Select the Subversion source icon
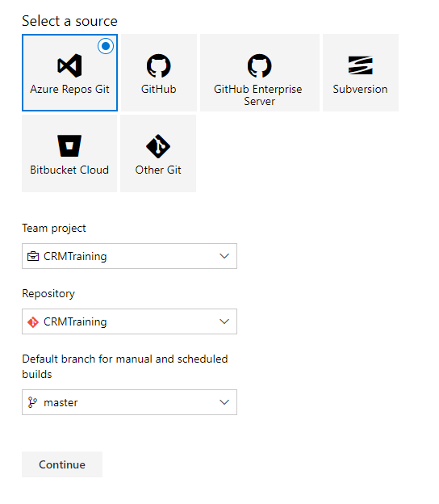439x504 pixels. coord(361,65)
